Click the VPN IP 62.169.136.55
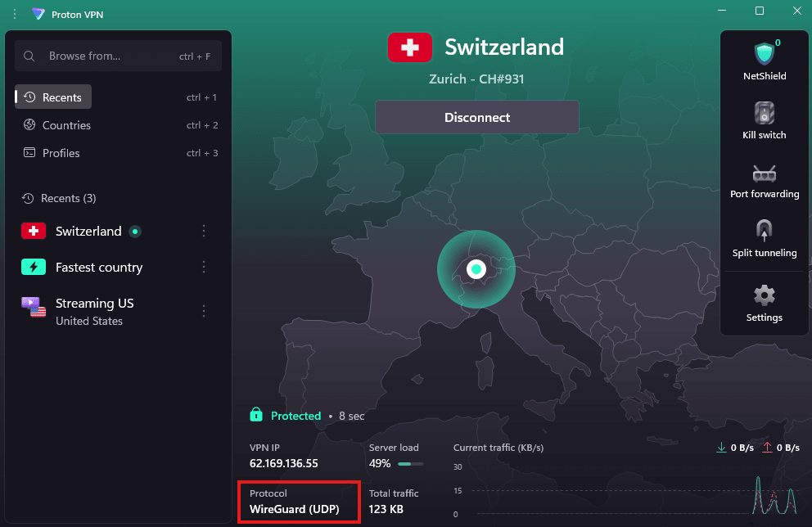The image size is (812, 527). coord(283,463)
